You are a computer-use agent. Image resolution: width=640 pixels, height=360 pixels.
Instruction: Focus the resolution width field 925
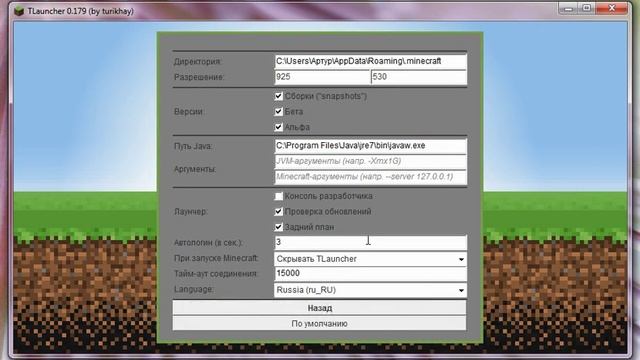point(322,77)
